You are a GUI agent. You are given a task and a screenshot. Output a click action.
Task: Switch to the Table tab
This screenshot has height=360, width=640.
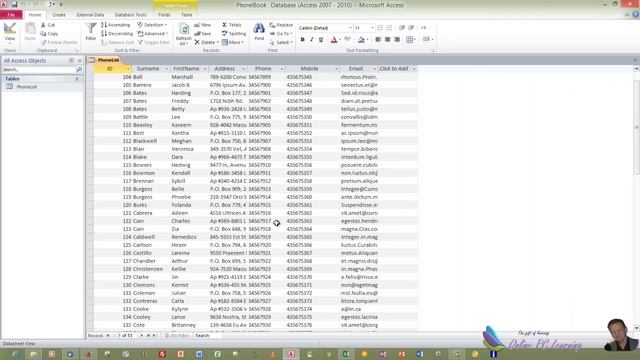pos(187,15)
